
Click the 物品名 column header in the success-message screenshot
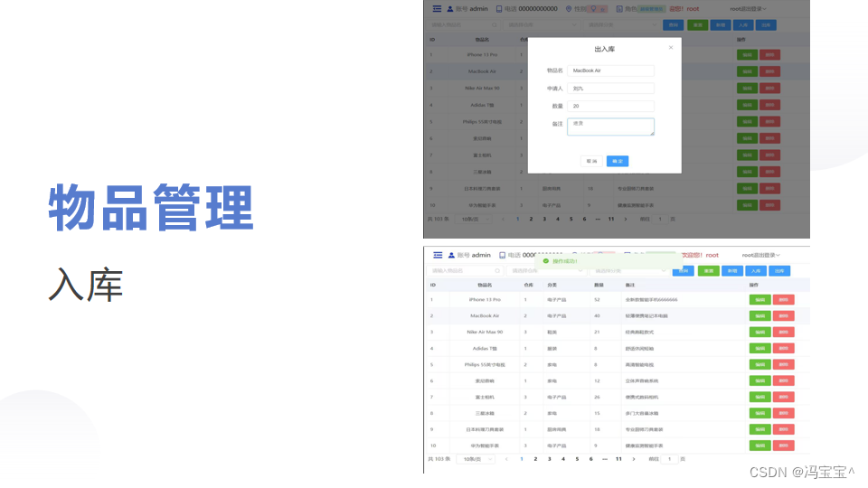pos(485,285)
